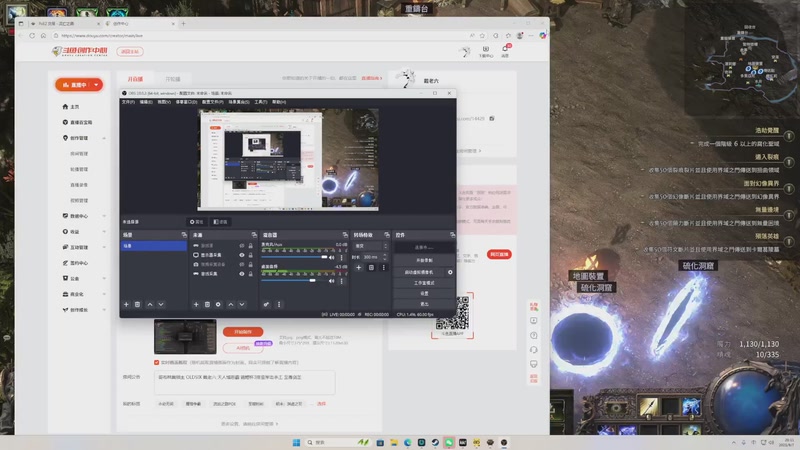This screenshot has height=450, width=800.
Task: Open dropdown arrow on the 直播中 button
Action: [x=96, y=85]
